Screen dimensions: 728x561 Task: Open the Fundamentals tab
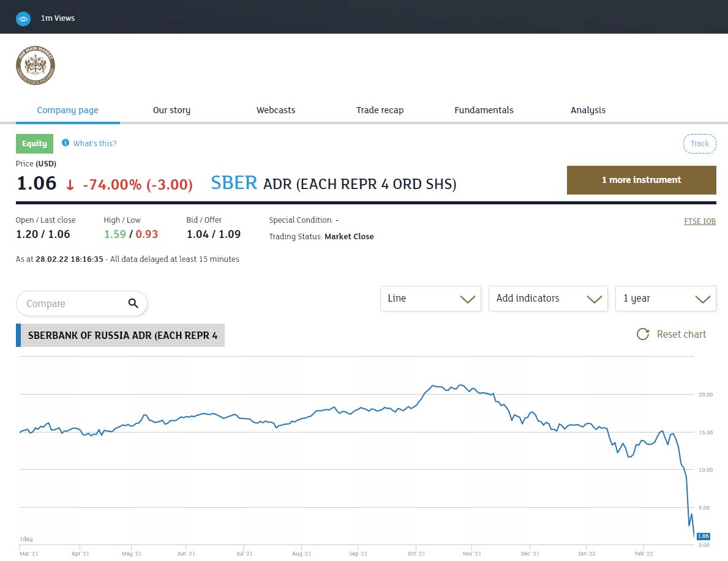(x=484, y=110)
